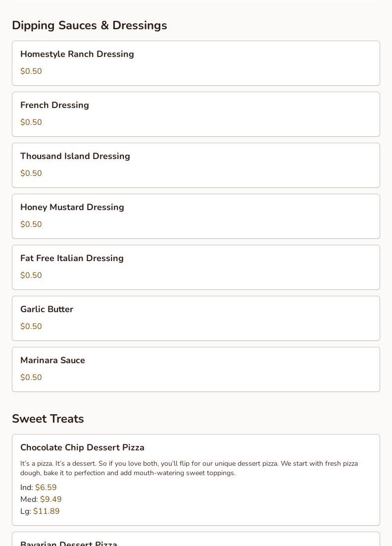This screenshot has width=392, height=546.
Task: Select the French Dressing card
Action: point(54,105)
